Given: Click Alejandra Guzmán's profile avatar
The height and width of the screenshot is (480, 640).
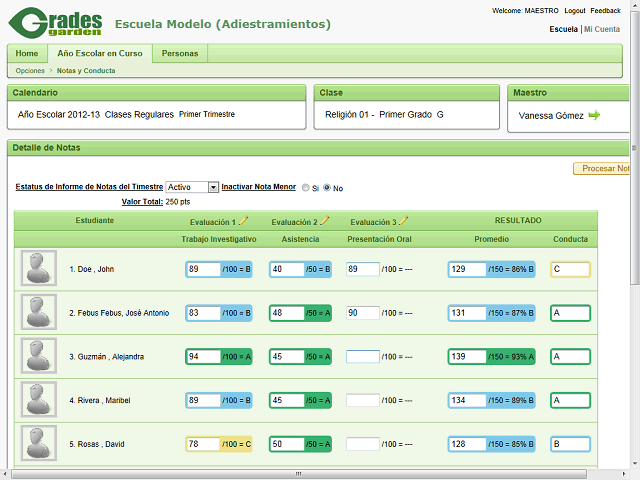Looking at the screenshot, I should click(x=39, y=356).
